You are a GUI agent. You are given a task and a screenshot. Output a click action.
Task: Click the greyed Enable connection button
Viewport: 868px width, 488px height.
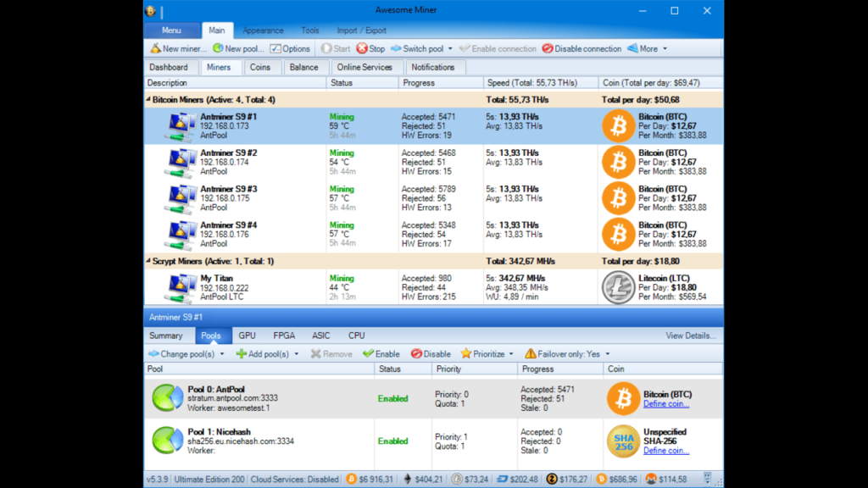[x=498, y=48]
